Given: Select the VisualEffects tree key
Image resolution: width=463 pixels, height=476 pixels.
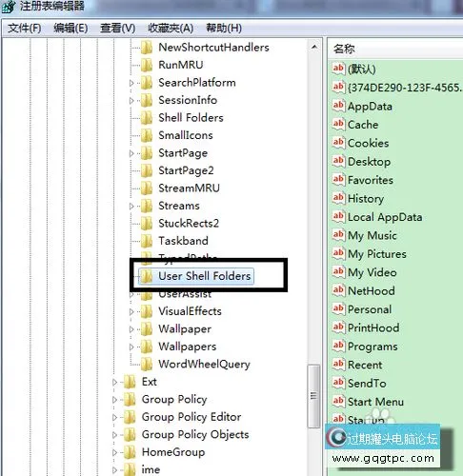Looking at the screenshot, I should coord(190,311).
